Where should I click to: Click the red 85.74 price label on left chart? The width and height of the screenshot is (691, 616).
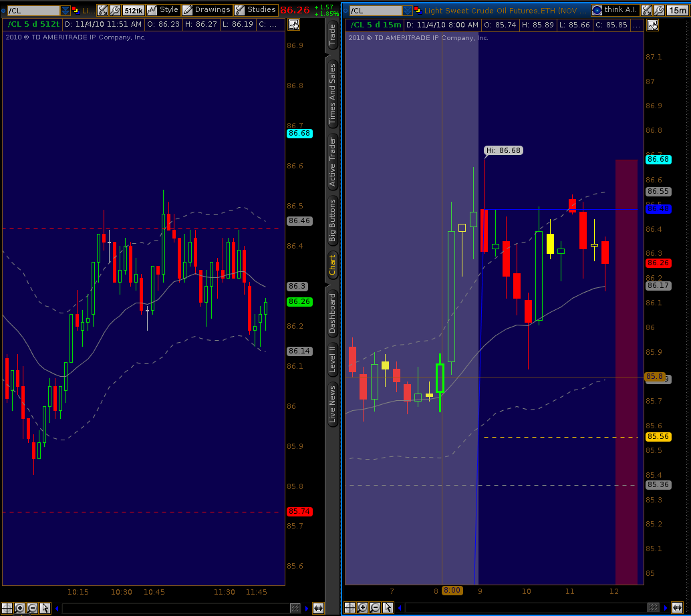(299, 512)
